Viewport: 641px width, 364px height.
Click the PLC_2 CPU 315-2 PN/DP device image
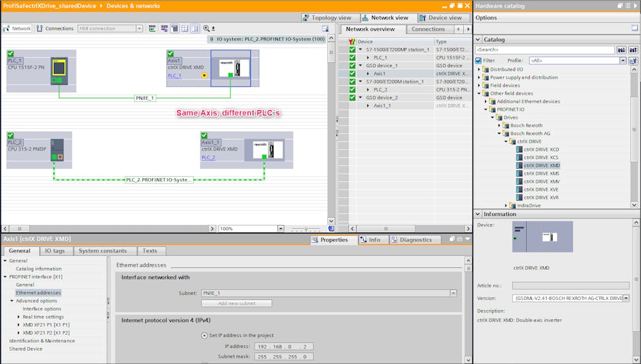(57, 150)
